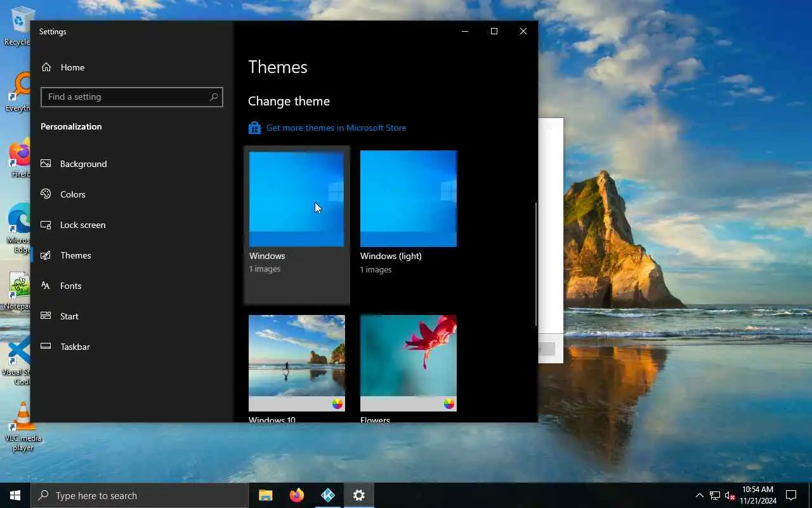Click the Microsoft Store bag icon
The width and height of the screenshot is (812, 508).
point(254,128)
